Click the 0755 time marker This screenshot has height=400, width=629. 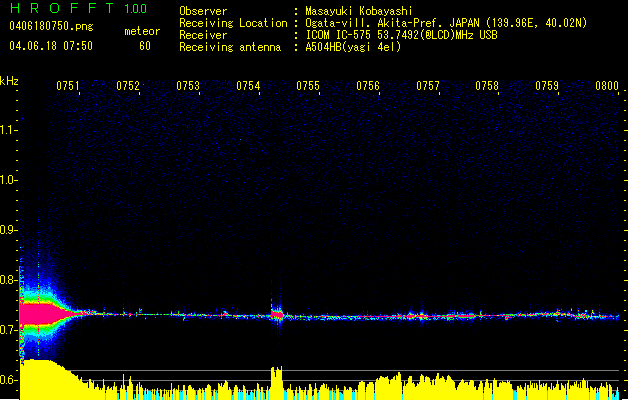tap(308, 86)
